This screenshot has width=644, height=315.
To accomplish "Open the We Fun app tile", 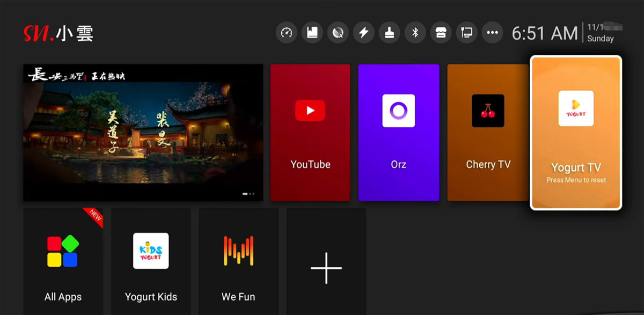I will click(238, 261).
